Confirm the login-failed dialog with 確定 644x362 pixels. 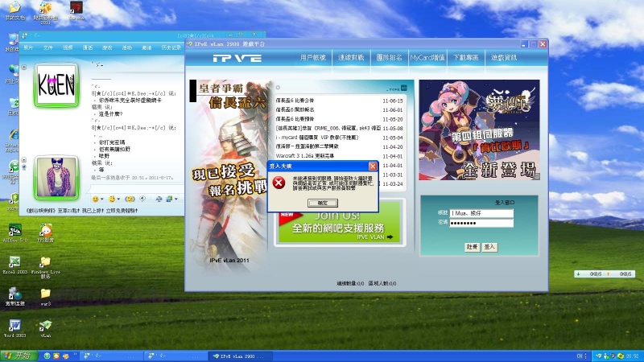click(x=323, y=203)
